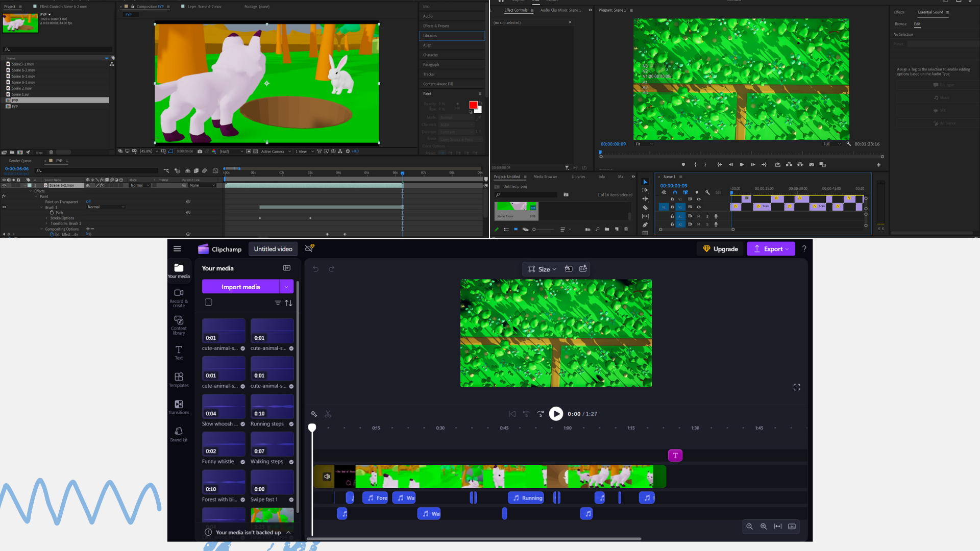Click the Clipchamp help question mark
This screenshot has height=551, width=980.
[804, 249]
